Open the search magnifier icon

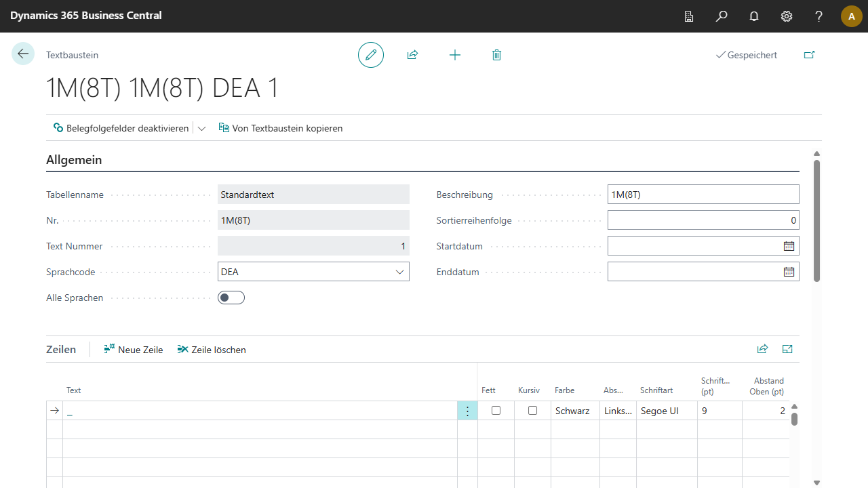pos(722,16)
